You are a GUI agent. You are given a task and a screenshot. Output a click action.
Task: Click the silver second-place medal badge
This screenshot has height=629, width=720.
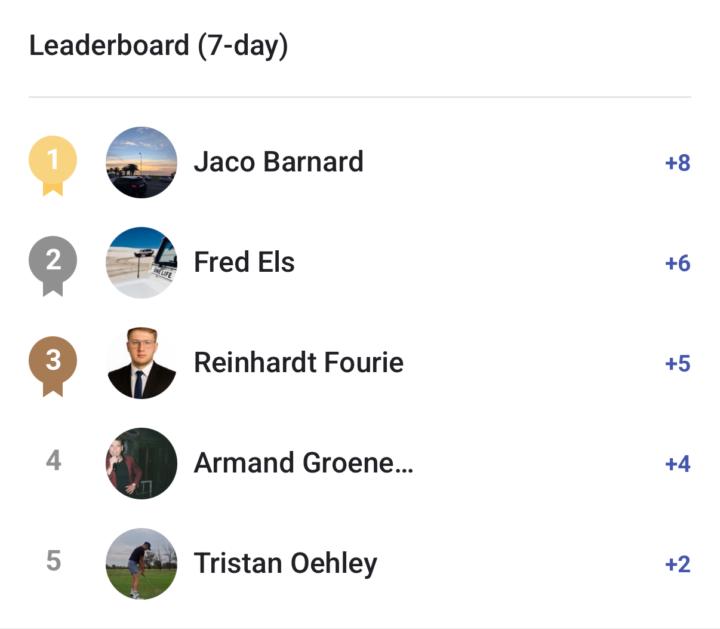tap(53, 263)
